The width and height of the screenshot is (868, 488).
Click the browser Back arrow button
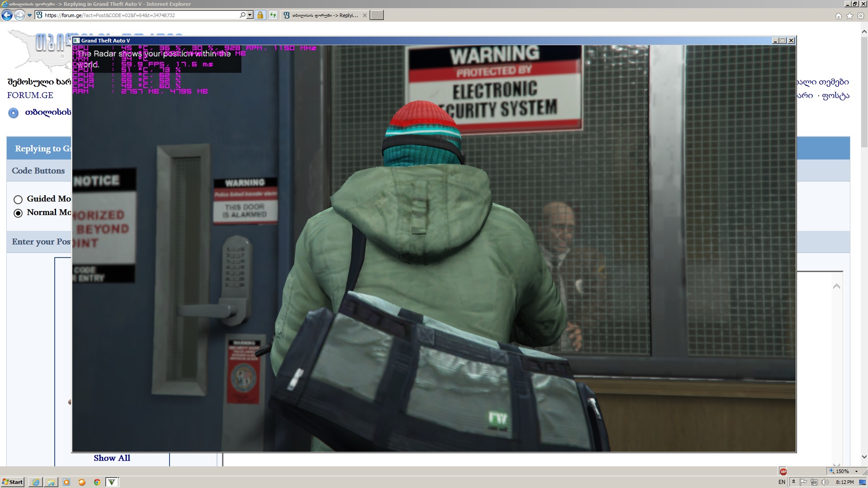point(7,15)
